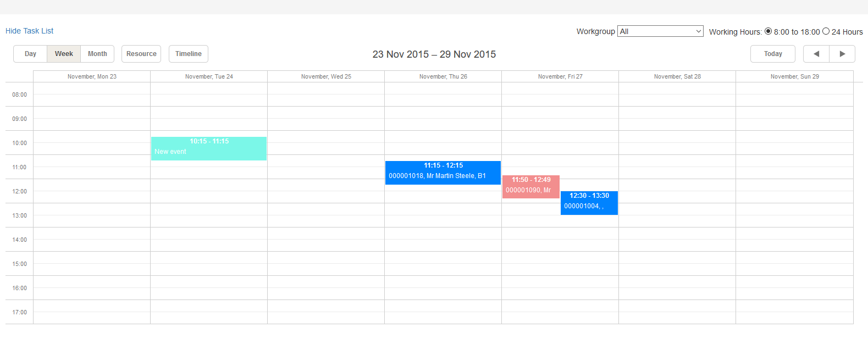Jump to Today

[773, 54]
